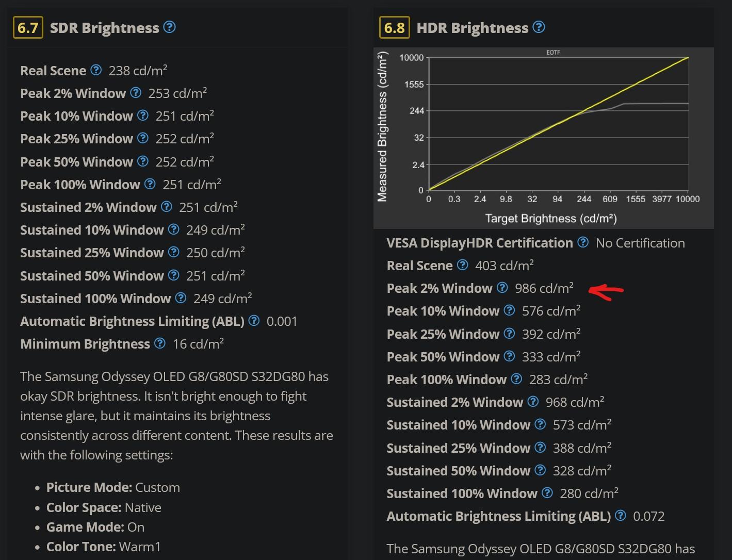Click help icon beside SDR Peak 100% Window
The height and width of the screenshot is (560, 732).
(x=150, y=184)
